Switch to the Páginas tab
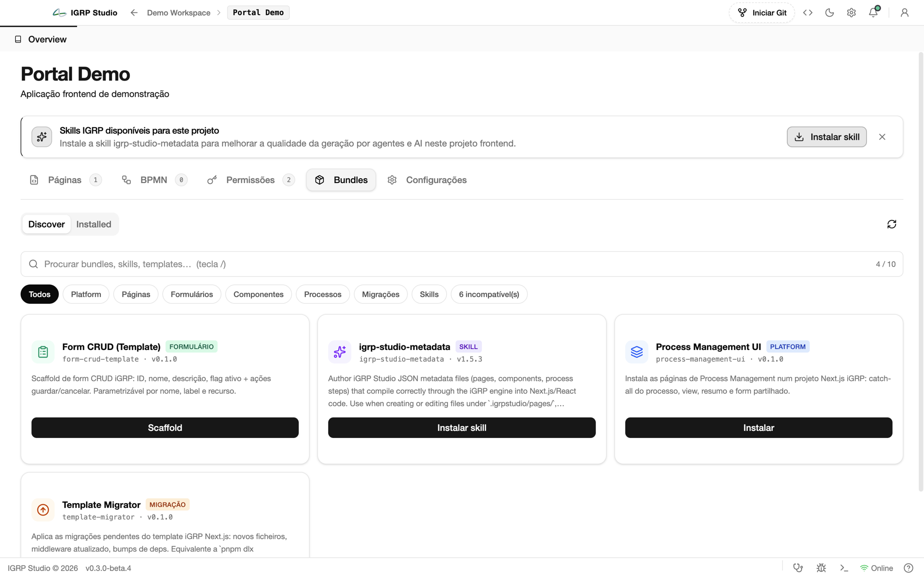The width and height of the screenshot is (924, 578). coord(65,180)
